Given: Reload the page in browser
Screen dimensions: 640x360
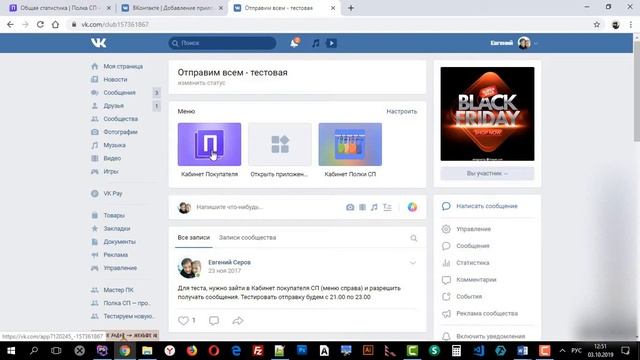Looking at the screenshot, I should [40, 24].
